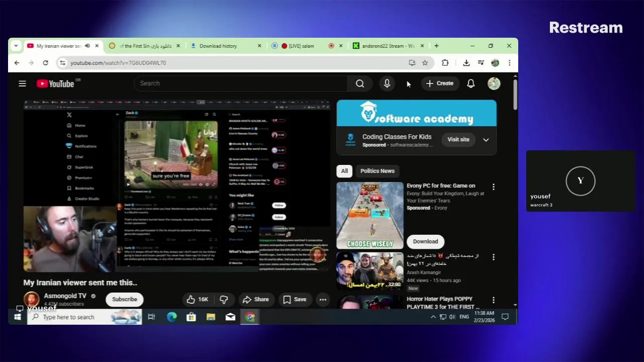Mute the tab audio speaker icon
The height and width of the screenshot is (362, 644).
[x=87, y=46]
